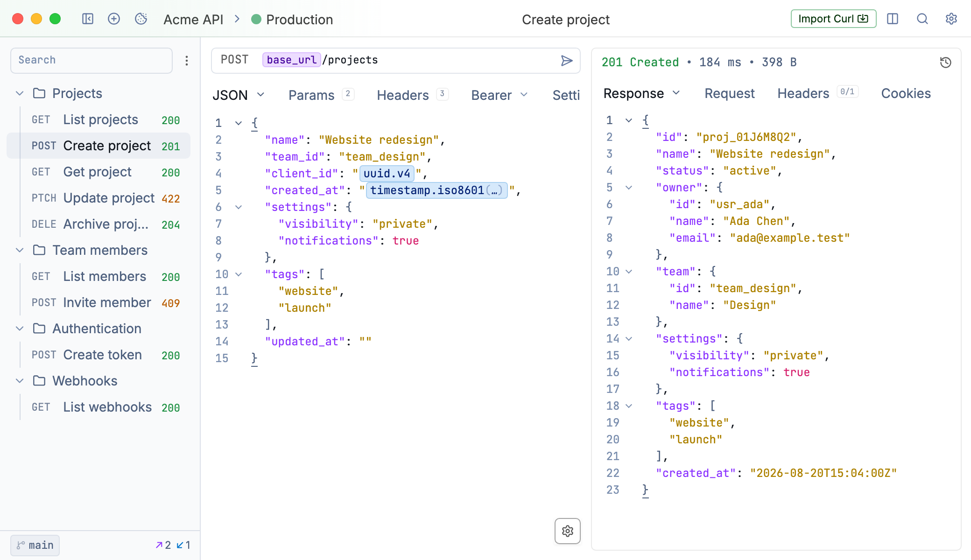971x560 pixels.
Task: Collapse the Projects folder
Action: [x=20, y=93]
